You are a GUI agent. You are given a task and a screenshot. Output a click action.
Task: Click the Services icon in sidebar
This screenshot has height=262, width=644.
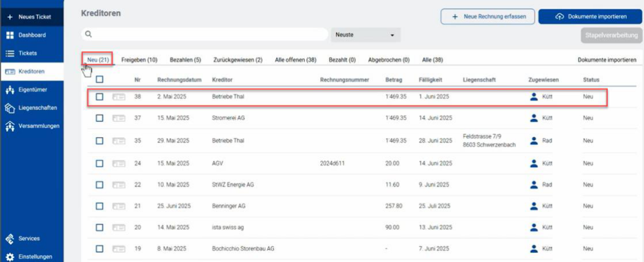tap(10, 238)
